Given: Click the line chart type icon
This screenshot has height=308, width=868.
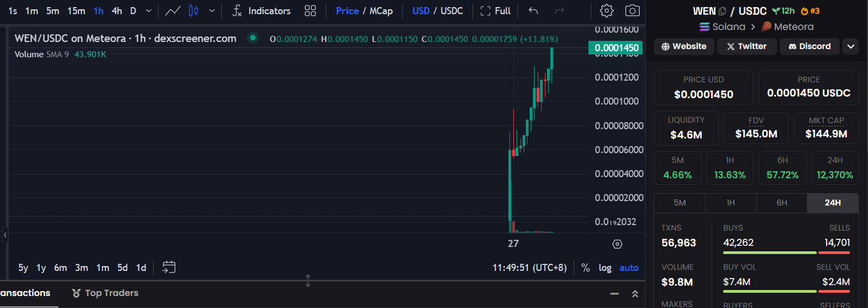Looking at the screenshot, I should (173, 11).
